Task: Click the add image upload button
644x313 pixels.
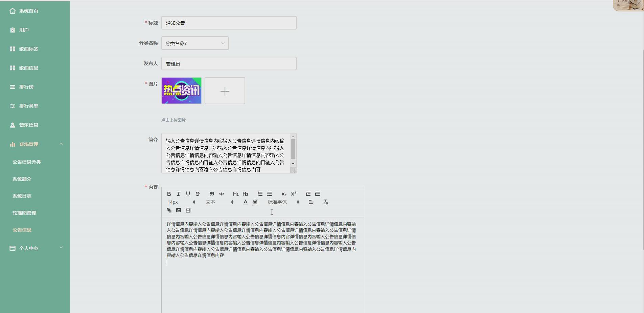Action: [x=225, y=90]
